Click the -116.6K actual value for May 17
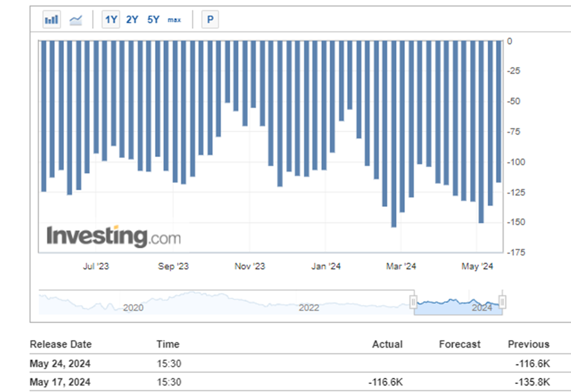The height and width of the screenshot is (392, 571). pos(385,382)
